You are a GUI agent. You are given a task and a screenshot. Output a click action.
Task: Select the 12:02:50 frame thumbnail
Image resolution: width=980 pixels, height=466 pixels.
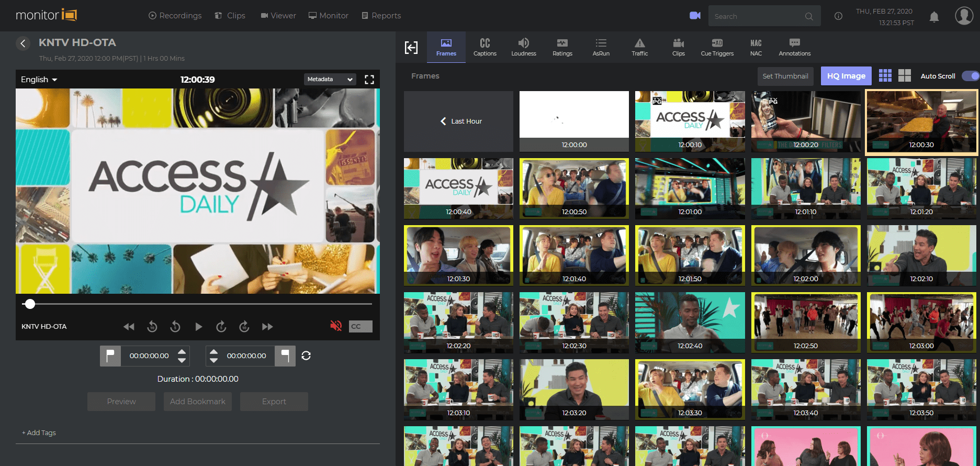pos(806,323)
